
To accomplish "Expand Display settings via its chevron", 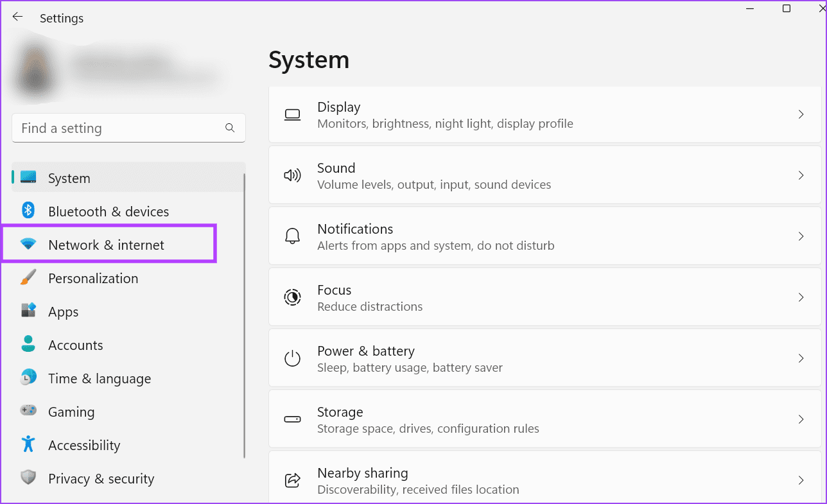I will 801,114.
